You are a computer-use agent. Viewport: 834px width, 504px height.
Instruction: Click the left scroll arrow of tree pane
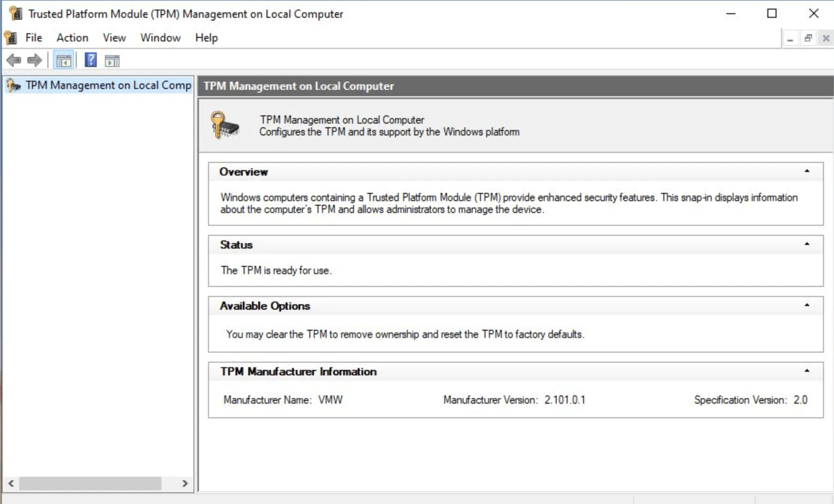tap(11, 483)
